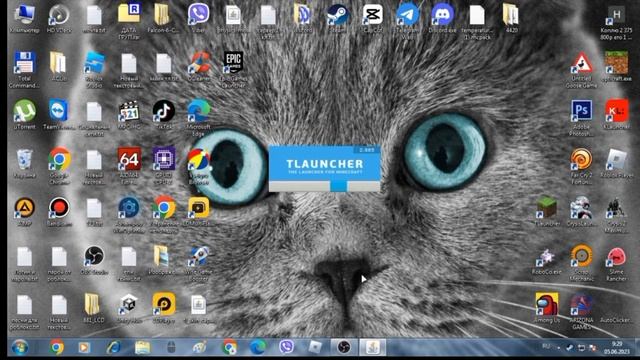
Task: Open the RoboCo.exe desktop shortcut
Action: (547, 260)
